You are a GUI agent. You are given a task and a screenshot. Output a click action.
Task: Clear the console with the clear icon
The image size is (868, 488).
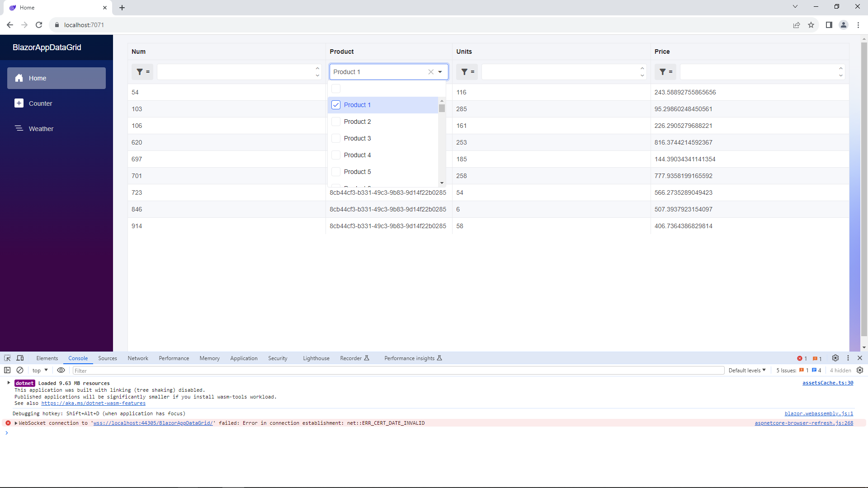coord(20,371)
